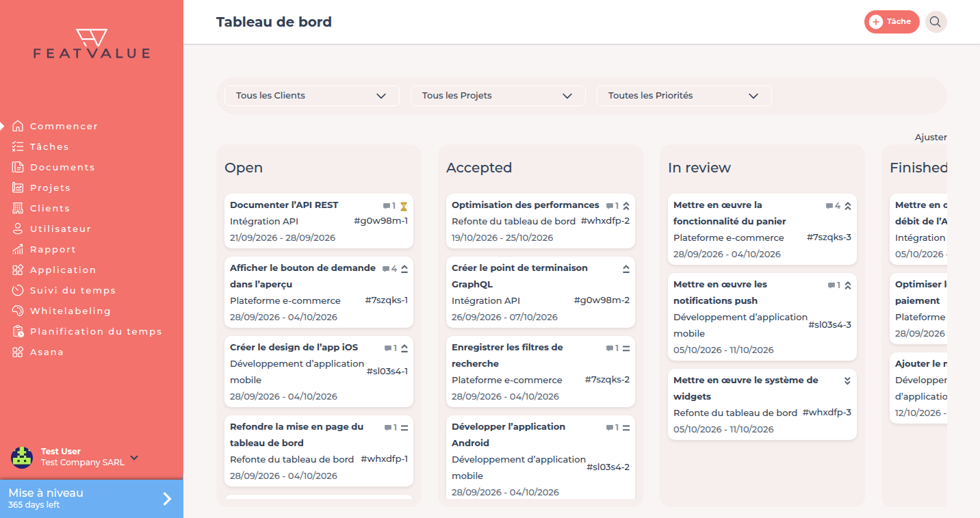The width and height of the screenshot is (980, 518).
Task: Click double-up priority icon on Optimisation des performances
Action: tap(626, 206)
